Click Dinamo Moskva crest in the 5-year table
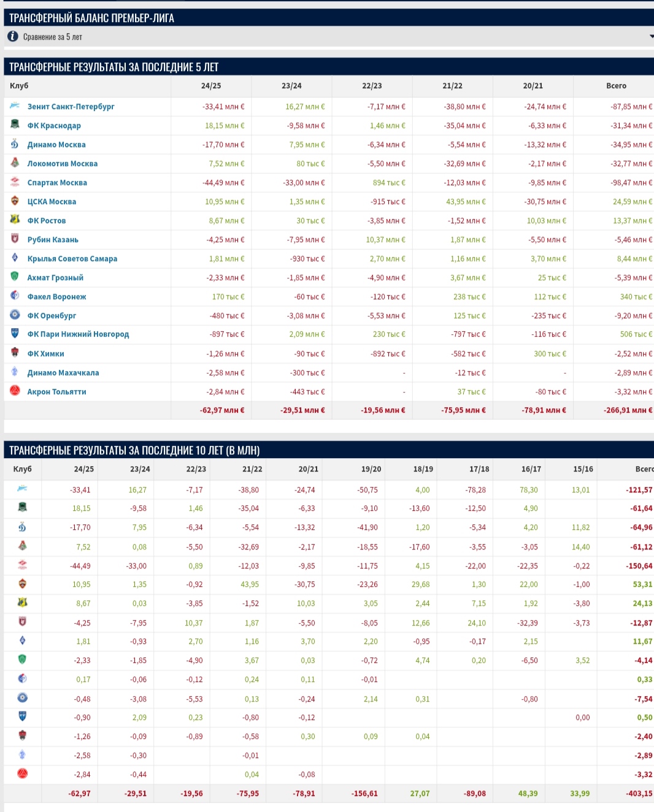The width and height of the screenshot is (654, 812). point(15,144)
